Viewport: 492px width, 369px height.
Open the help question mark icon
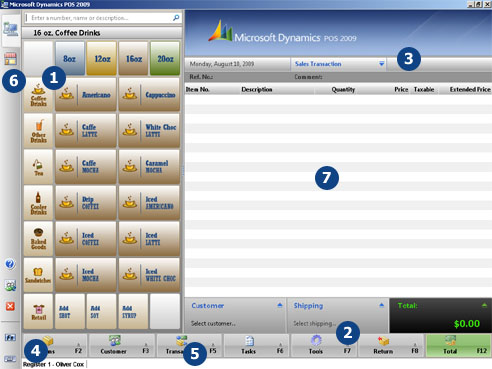click(x=10, y=264)
